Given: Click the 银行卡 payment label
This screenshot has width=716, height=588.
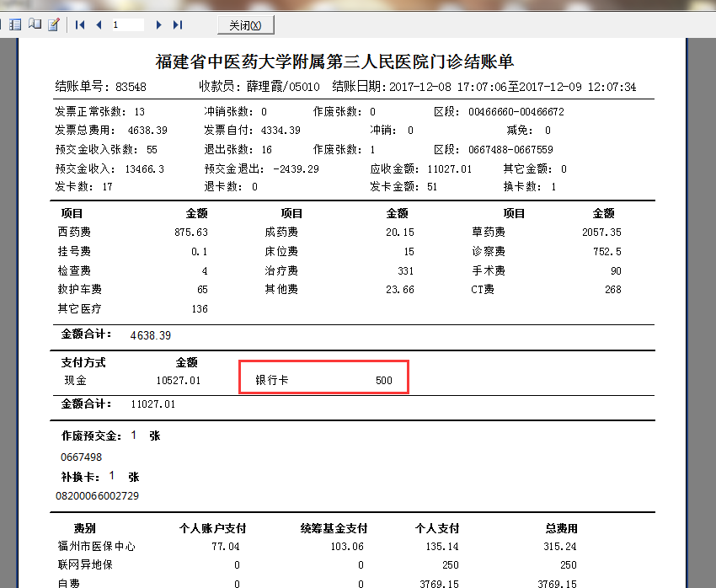Looking at the screenshot, I should point(272,380).
